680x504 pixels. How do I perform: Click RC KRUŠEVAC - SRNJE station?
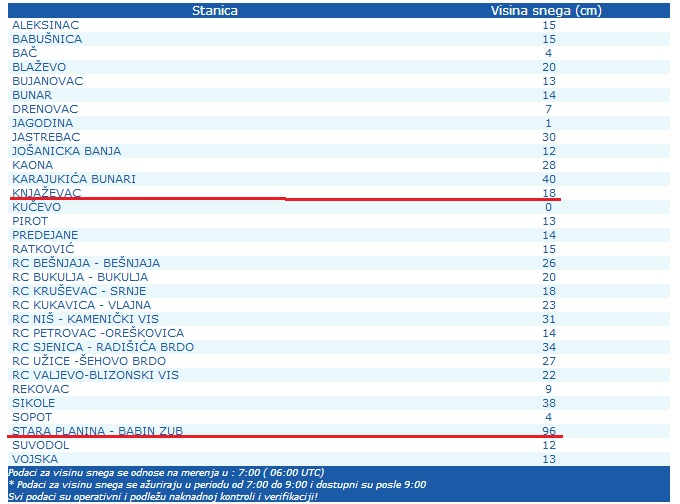pos(79,291)
